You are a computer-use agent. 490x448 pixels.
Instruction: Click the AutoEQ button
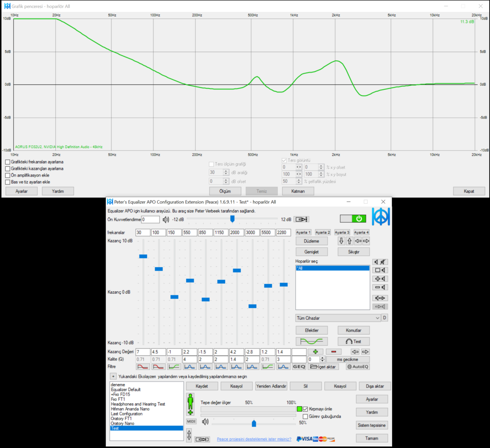[x=358, y=367]
